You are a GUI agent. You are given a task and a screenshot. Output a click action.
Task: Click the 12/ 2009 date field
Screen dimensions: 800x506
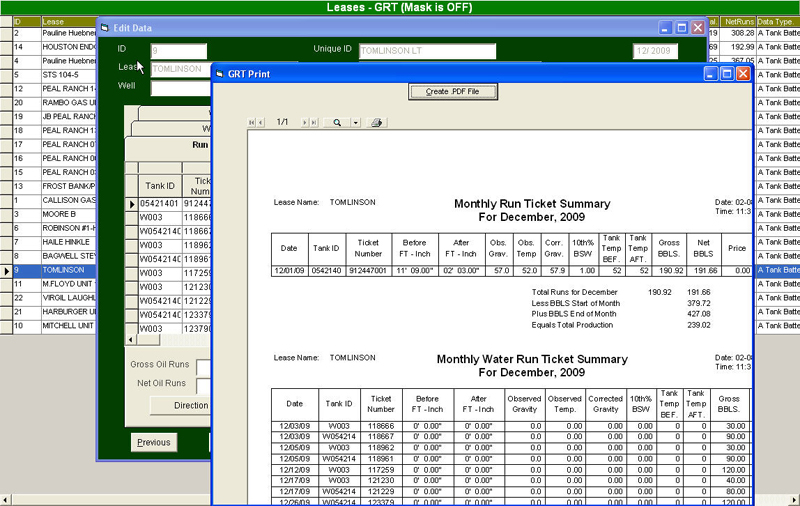point(656,51)
